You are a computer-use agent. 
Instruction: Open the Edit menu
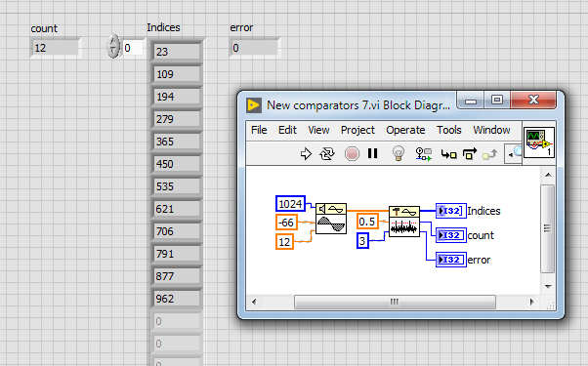(287, 130)
